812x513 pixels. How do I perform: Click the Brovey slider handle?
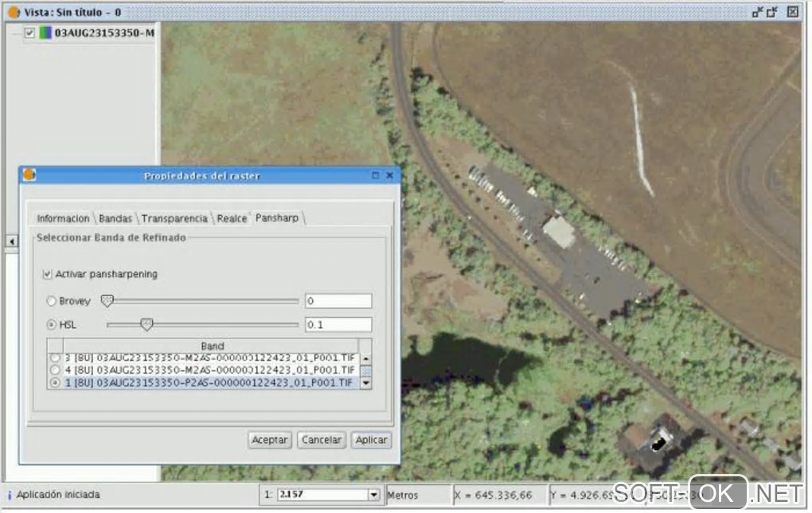pyautogui.click(x=107, y=301)
